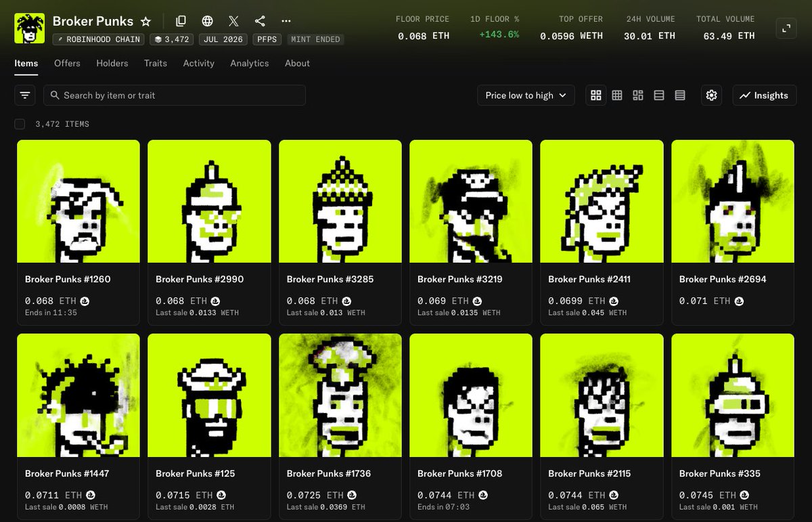Click the 1D Floor +143.6% stat
The height and width of the screenshot is (522, 812).
coord(495,28)
